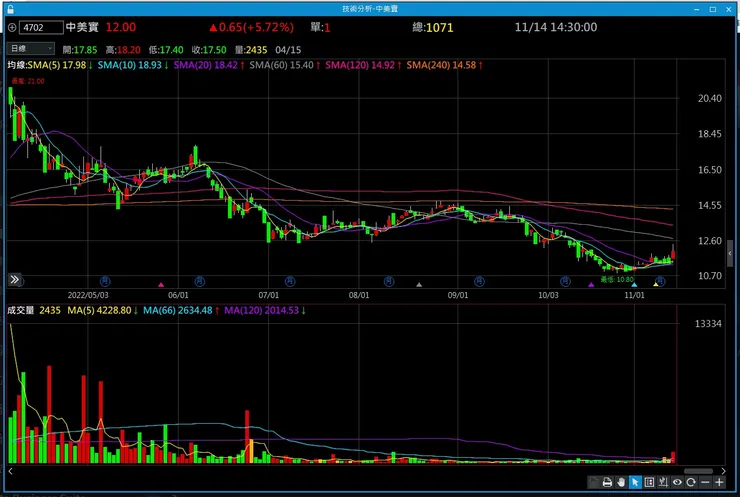The image size is (740, 497).
Task: Expand the double-chevron panel on the chart
Action: click(14, 279)
